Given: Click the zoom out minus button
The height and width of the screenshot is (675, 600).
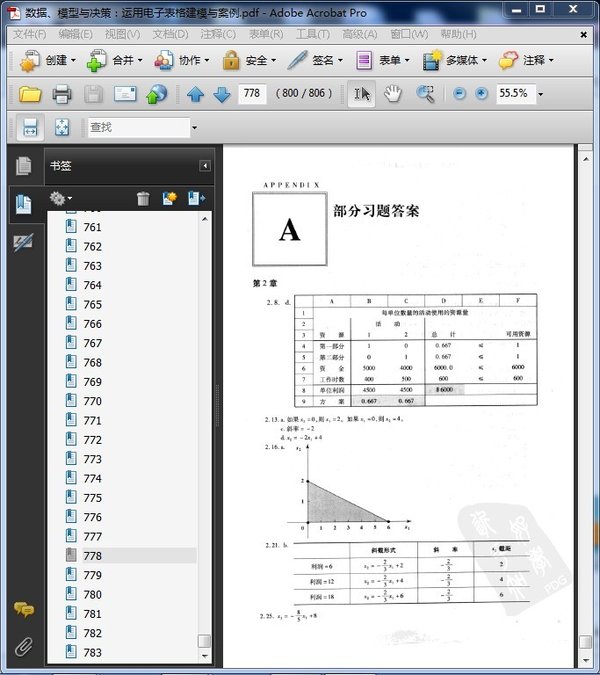Looking at the screenshot, I should (x=459, y=94).
